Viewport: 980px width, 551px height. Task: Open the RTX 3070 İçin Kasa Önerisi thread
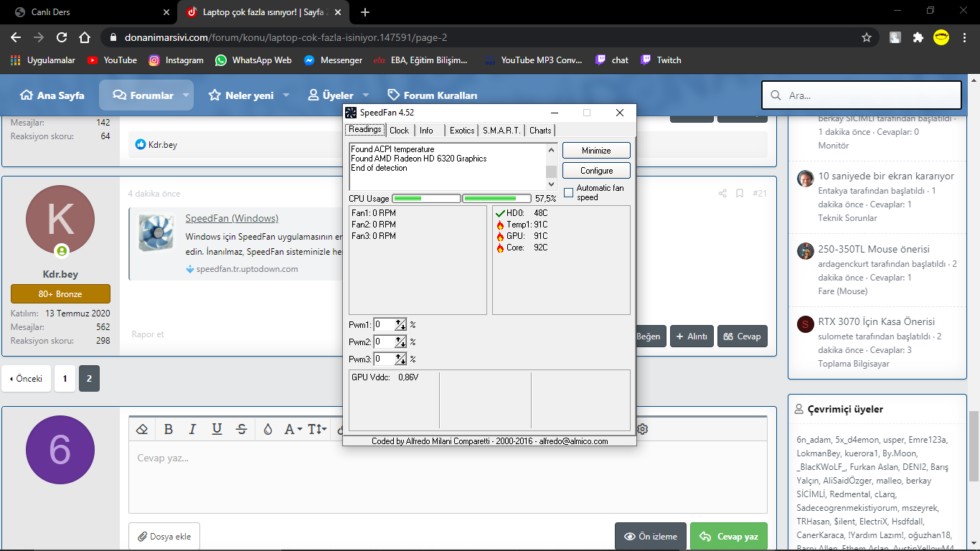coord(877,321)
